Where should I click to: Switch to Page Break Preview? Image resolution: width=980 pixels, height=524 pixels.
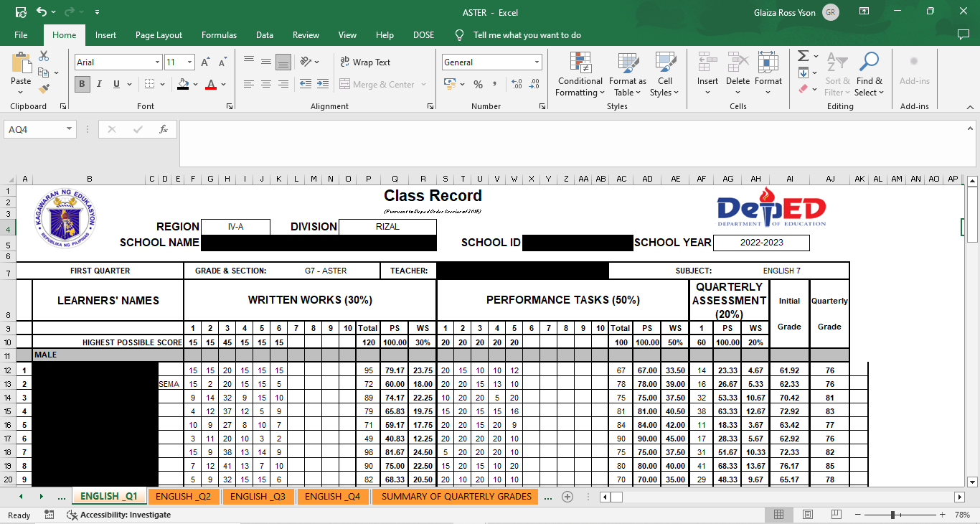point(836,515)
